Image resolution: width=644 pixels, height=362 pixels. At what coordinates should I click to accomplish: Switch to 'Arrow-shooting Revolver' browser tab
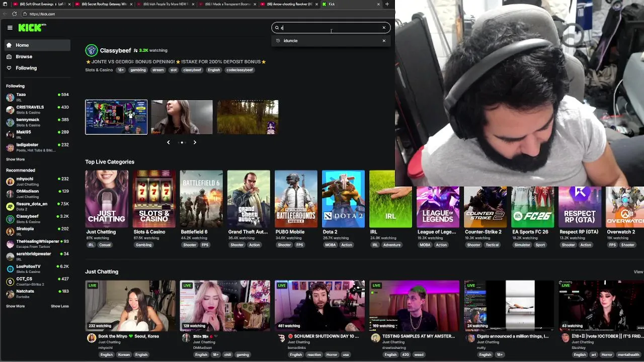click(288, 4)
